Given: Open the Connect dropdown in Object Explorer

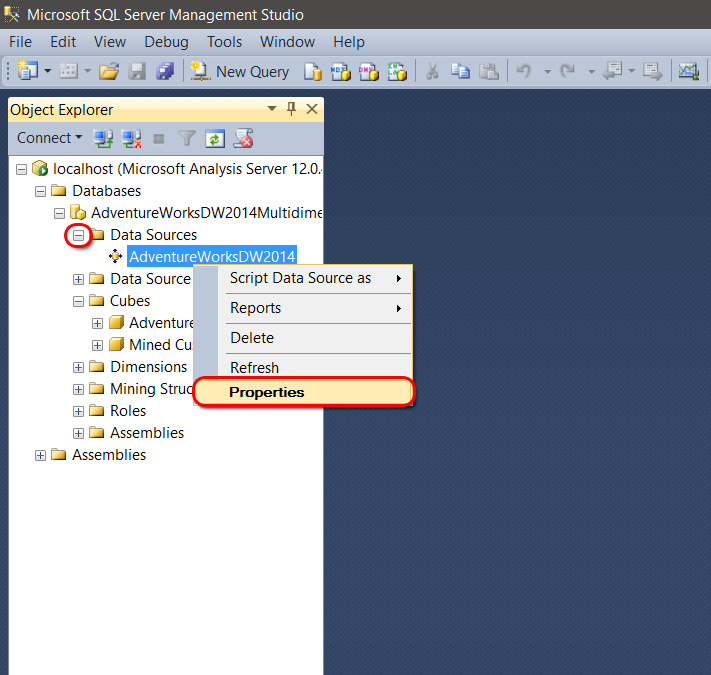Looking at the screenshot, I should [49, 138].
